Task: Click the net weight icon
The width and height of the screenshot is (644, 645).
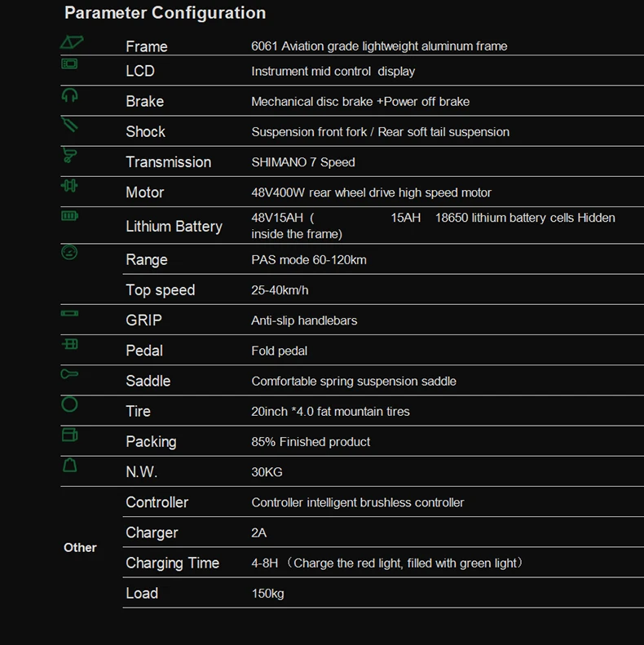Action: point(70,465)
